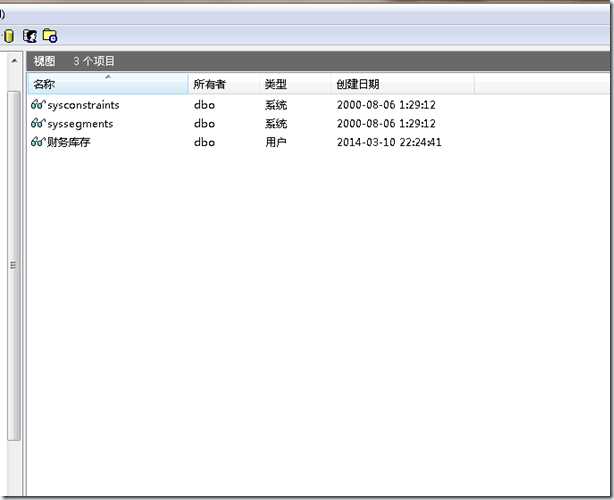Click the 视图 heading label

click(44, 61)
